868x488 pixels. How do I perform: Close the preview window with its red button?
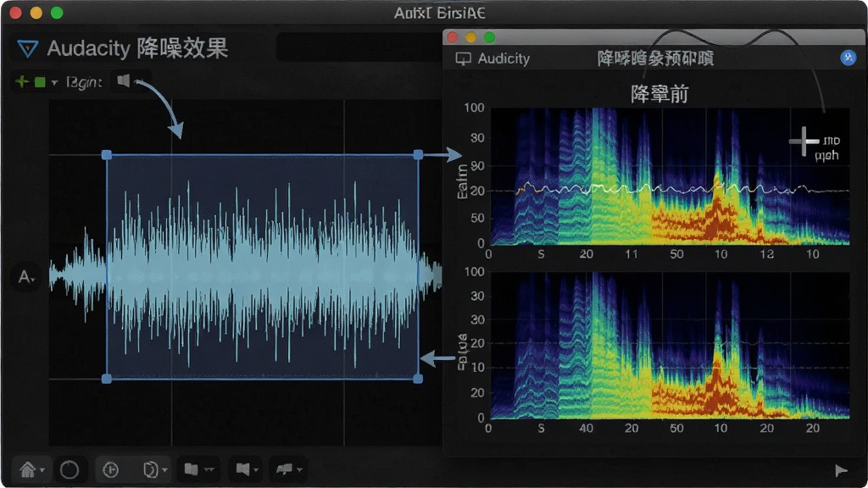pos(453,37)
